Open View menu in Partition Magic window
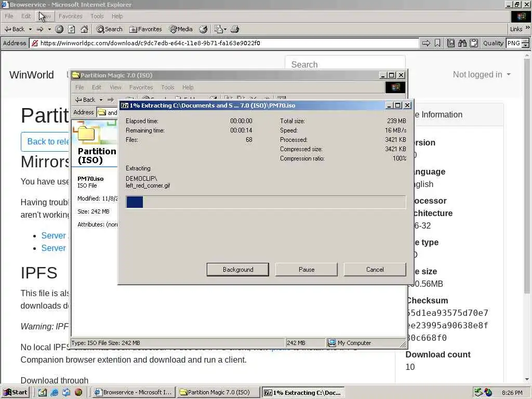 (x=115, y=87)
